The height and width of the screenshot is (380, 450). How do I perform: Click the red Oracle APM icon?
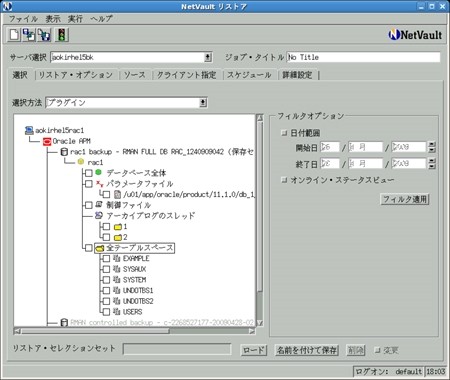pyautogui.click(x=47, y=141)
